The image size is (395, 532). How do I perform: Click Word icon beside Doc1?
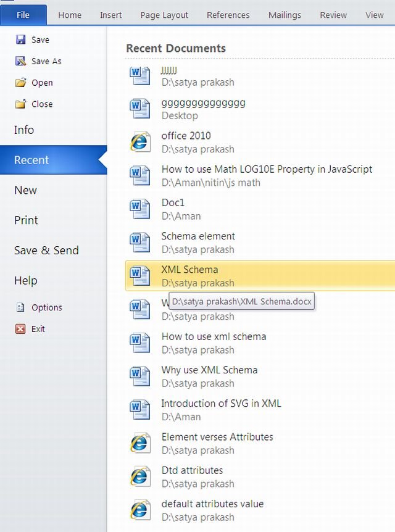pos(140,209)
